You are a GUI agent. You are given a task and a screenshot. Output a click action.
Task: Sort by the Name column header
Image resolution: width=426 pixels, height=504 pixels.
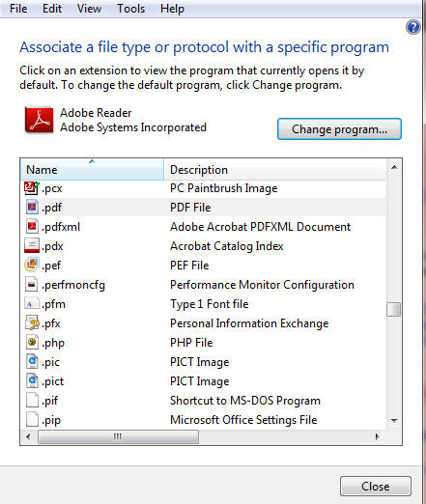[x=92, y=169]
